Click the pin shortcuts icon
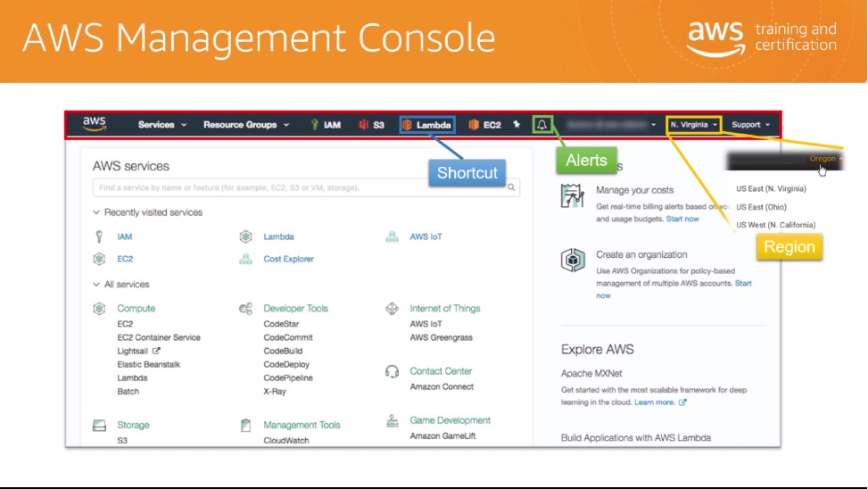 point(517,124)
